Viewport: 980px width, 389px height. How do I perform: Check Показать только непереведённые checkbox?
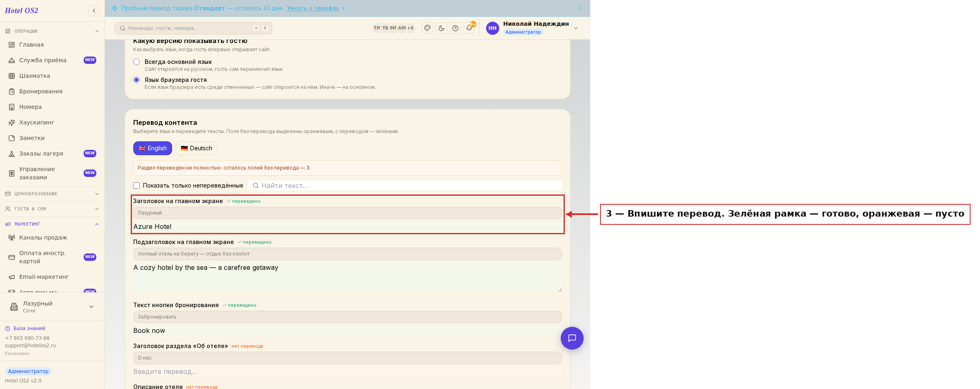coord(136,185)
